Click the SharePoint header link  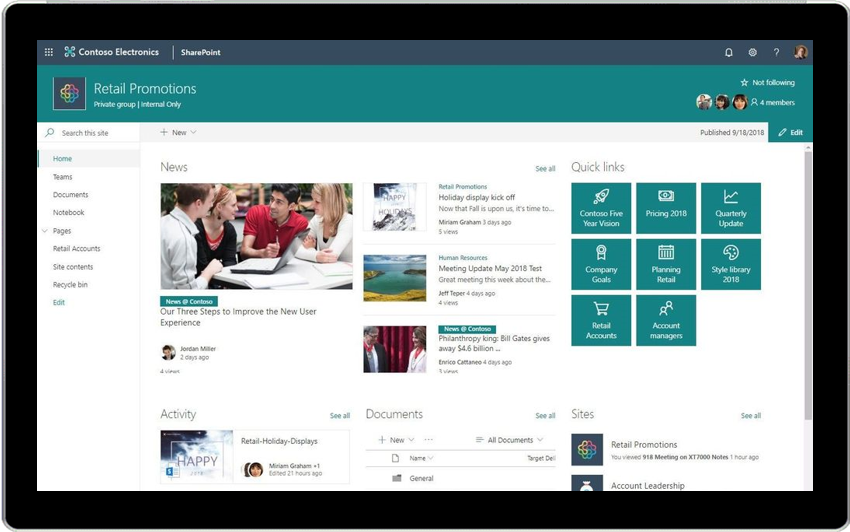[201, 53]
